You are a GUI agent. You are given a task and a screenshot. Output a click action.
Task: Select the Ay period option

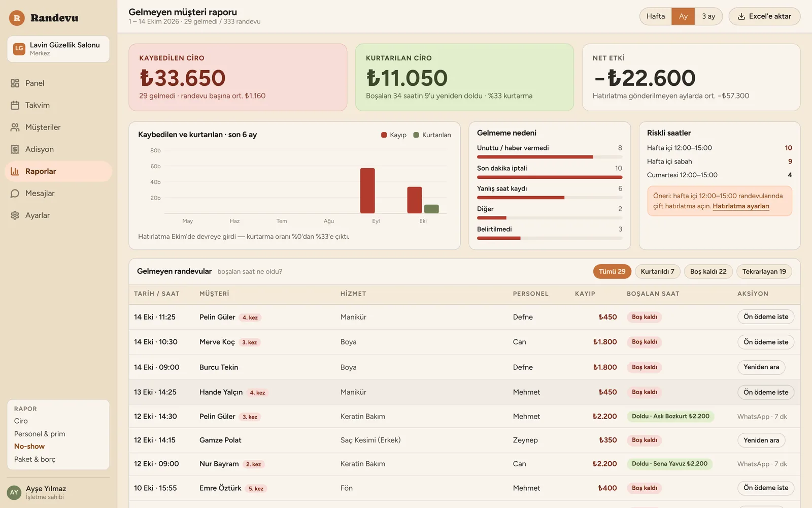pyautogui.click(x=683, y=16)
